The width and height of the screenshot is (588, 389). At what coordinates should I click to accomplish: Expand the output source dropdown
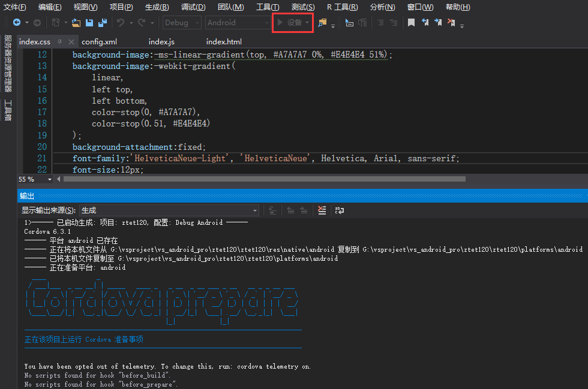point(255,210)
